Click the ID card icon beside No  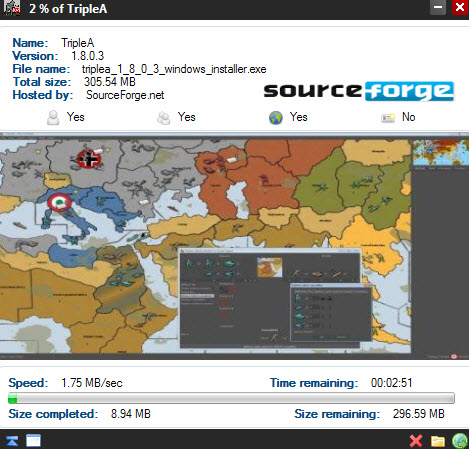tap(388, 118)
